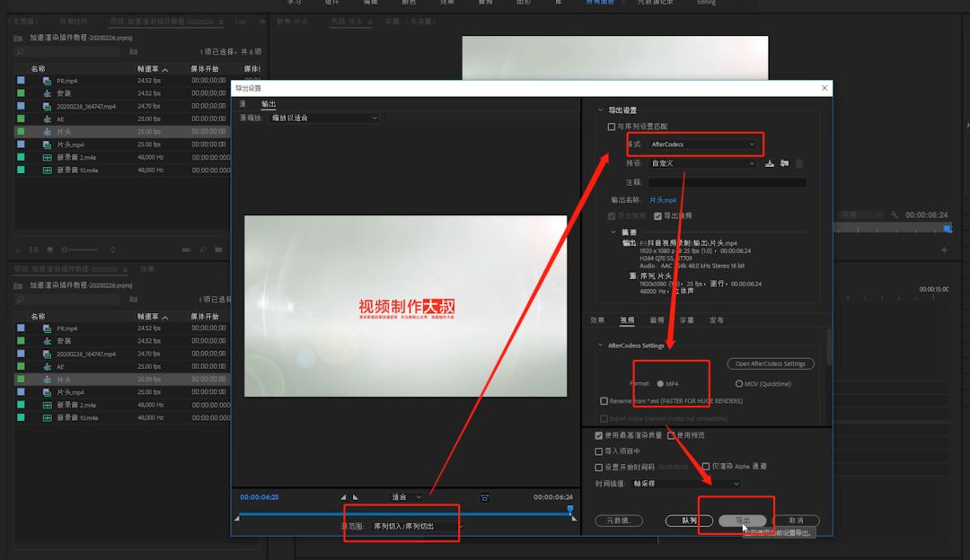Click the blue playhead on preview timeline
Screen dimensions: 970x560
pyautogui.click(x=569, y=510)
